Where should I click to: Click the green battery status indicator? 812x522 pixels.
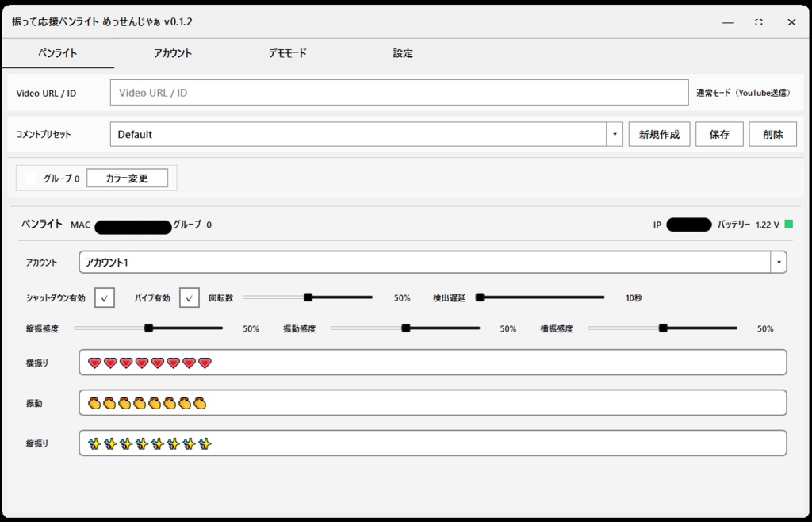(789, 225)
